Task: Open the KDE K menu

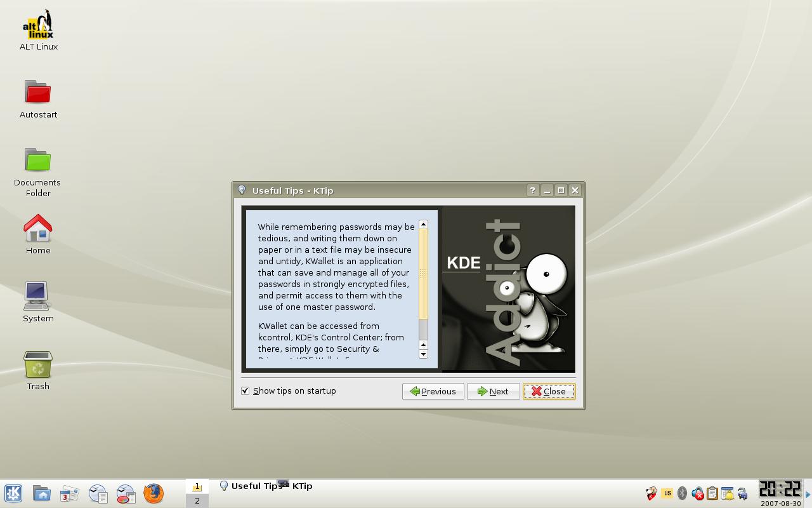Action: click(x=13, y=493)
